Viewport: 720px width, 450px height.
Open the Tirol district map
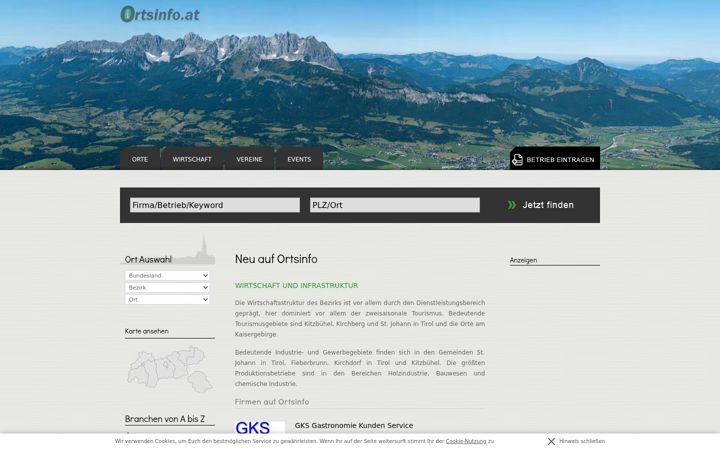tap(169, 369)
